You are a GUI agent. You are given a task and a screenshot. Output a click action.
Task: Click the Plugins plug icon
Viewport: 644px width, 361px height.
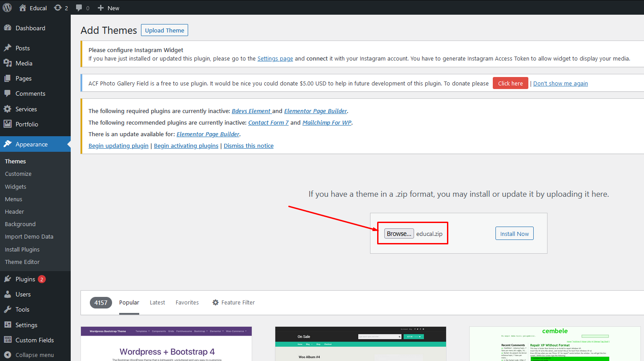pos(8,279)
